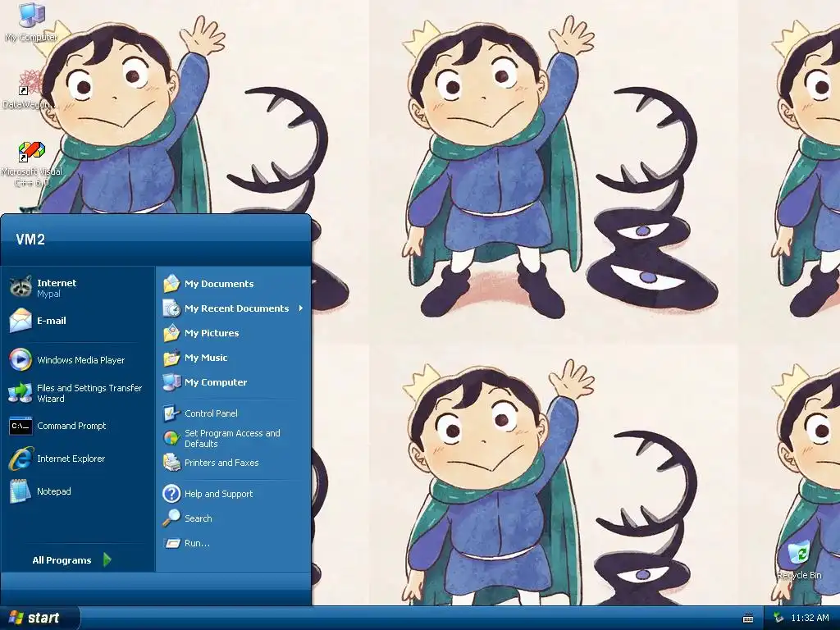This screenshot has height=630, width=840.
Task: Launch Windows Media Player icon
Action: coord(21,359)
